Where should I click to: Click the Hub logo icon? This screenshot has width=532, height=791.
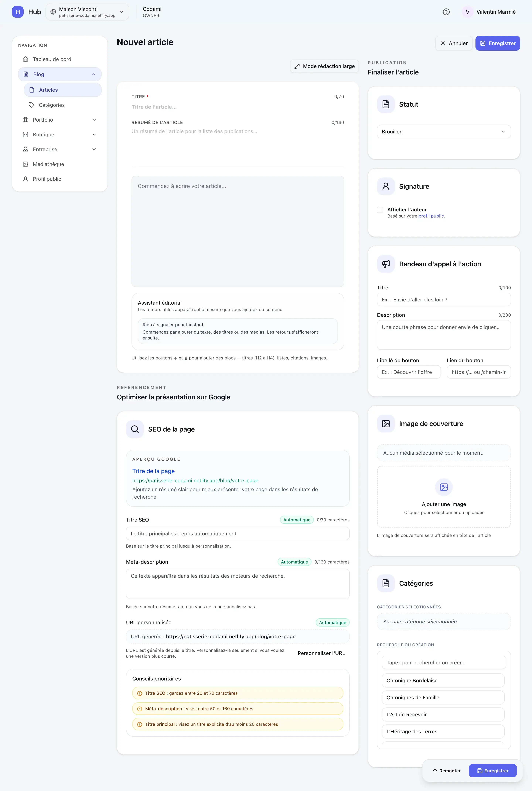(x=18, y=12)
